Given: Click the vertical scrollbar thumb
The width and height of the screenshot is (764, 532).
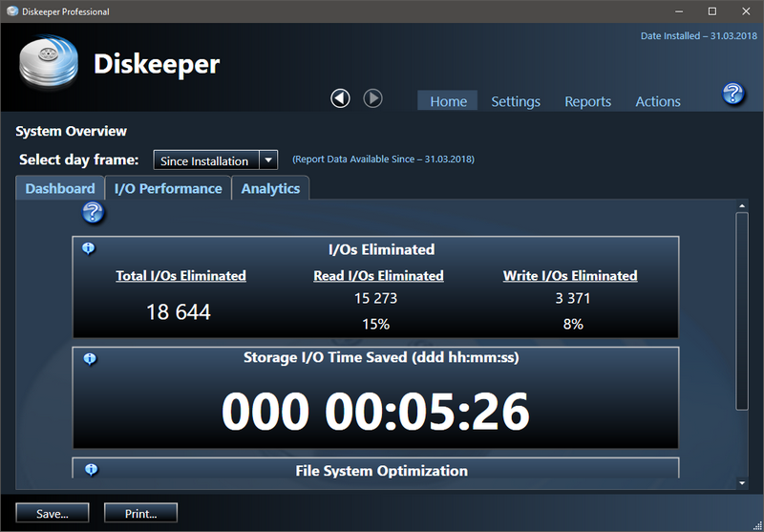Looking at the screenshot, I should 742,310.
